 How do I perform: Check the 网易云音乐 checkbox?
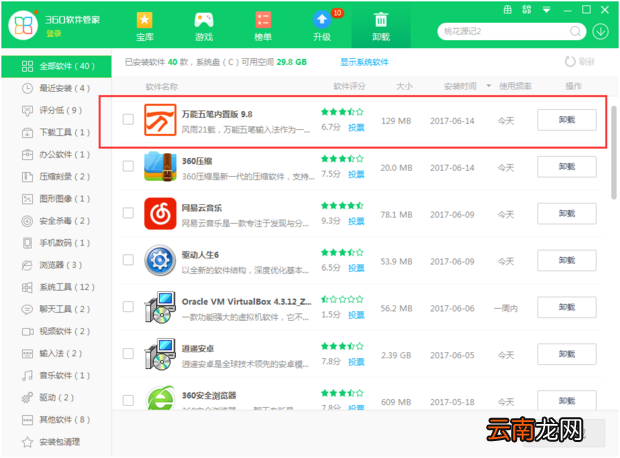pos(128,213)
